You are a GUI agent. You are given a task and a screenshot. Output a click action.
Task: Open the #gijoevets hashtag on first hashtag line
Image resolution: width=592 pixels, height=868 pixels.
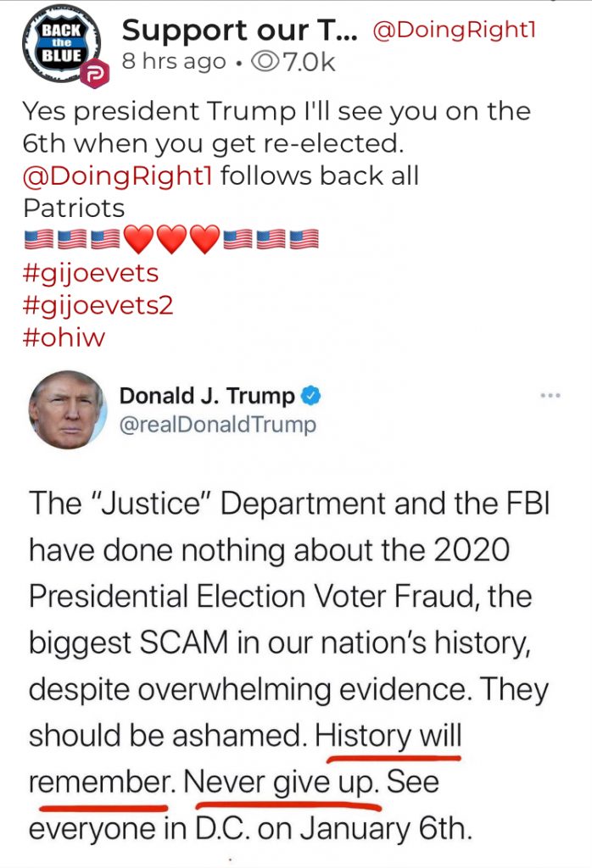pos(91,273)
